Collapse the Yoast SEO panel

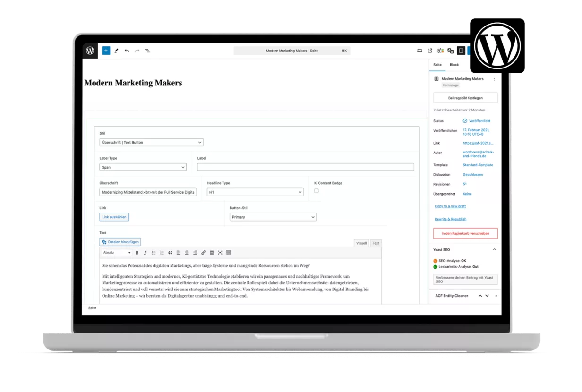(x=495, y=249)
